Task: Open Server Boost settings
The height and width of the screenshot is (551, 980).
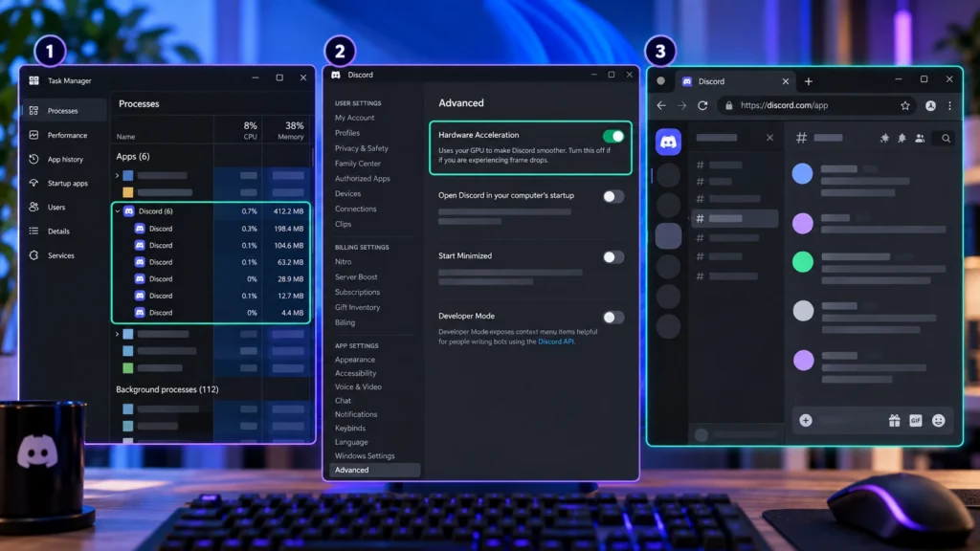Action: coord(356,276)
